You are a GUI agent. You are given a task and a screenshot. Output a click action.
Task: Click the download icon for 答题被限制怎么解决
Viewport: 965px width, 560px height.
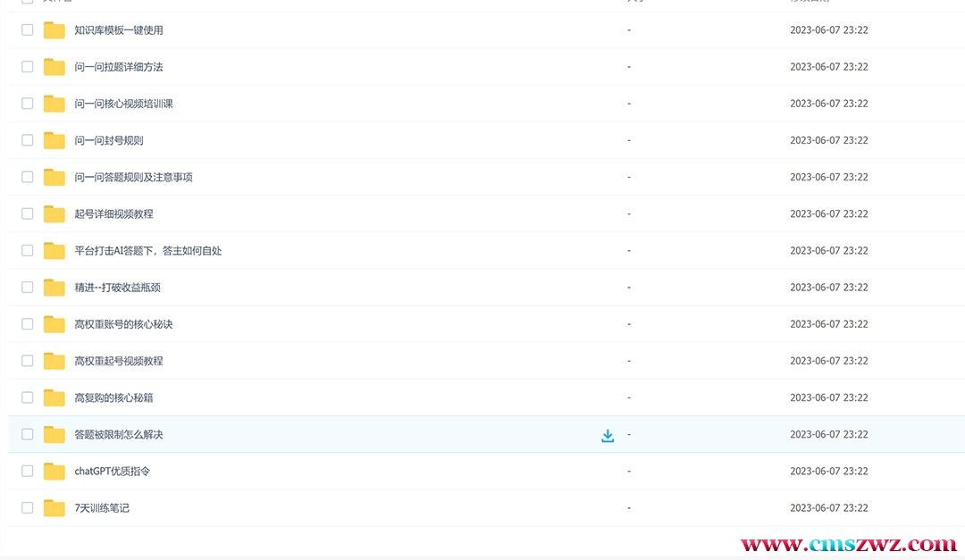tap(608, 435)
